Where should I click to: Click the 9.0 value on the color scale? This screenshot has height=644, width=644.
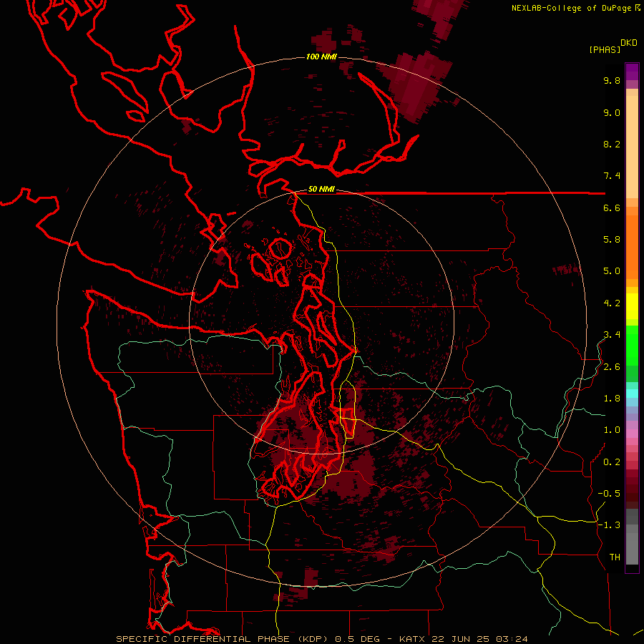pos(612,112)
